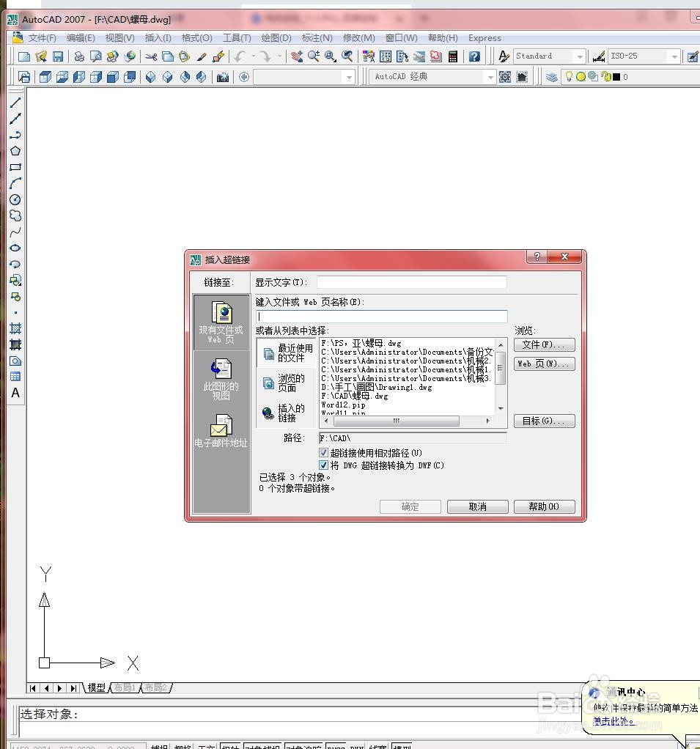The width and height of the screenshot is (700, 749).
Task: Select the Circle draw tool
Action: pyautogui.click(x=15, y=199)
